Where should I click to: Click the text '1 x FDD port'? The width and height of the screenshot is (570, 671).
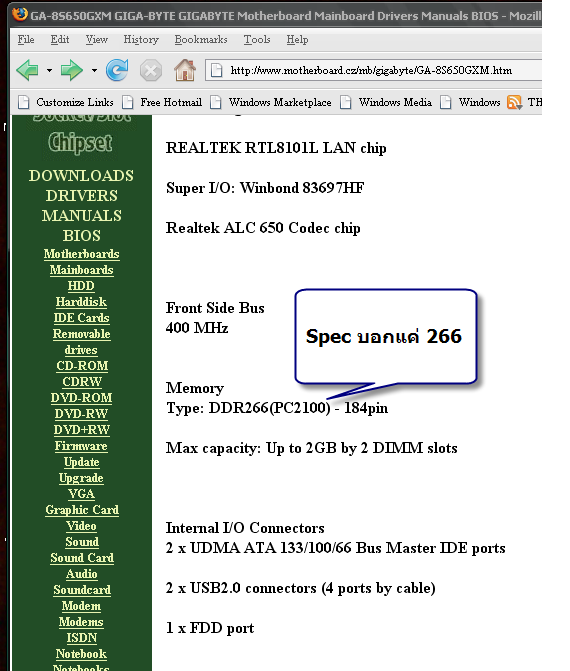[210, 628]
